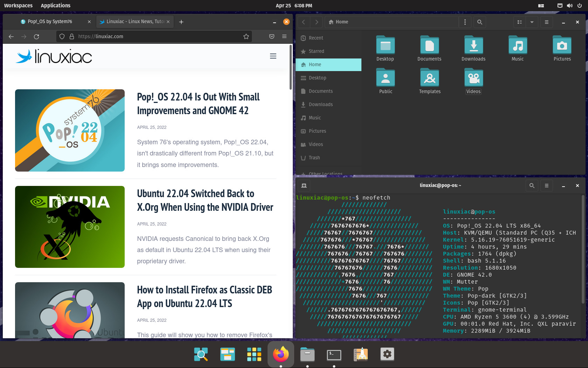Click the terminal scrollbar

coord(583,249)
